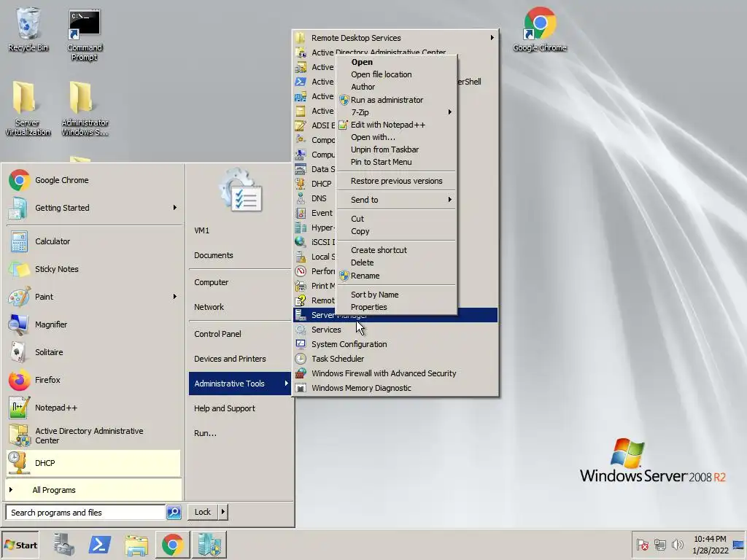Expand Getting Started submenu arrow
Screen dimensions: 747x560
point(175,208)
